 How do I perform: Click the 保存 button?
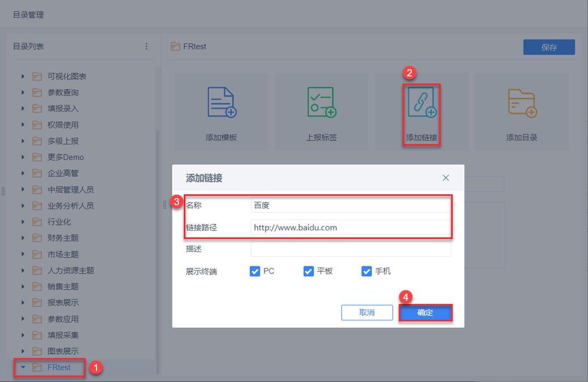click(x=549, y=47)
